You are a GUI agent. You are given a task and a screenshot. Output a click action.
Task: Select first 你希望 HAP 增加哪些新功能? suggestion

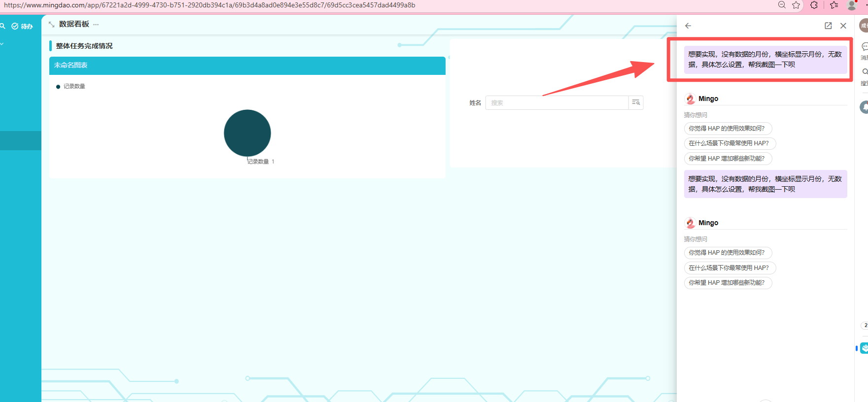click(727, 159)
